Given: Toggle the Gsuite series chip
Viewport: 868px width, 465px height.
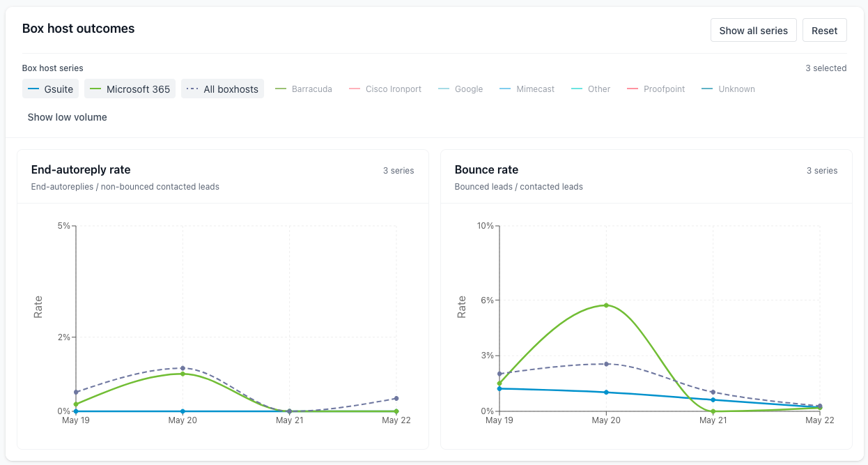Looking at the screenshot, I should click(x=51, y=89).
